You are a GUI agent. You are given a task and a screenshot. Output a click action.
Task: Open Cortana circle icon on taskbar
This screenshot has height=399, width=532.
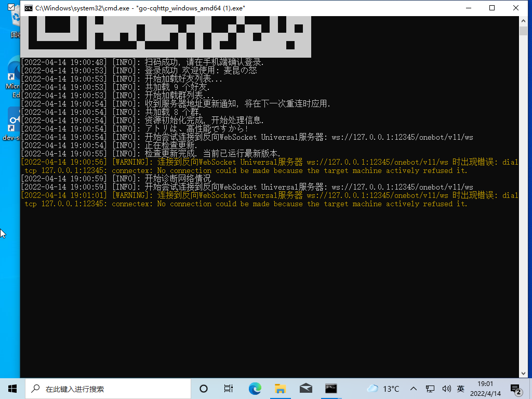coord(204,389)
